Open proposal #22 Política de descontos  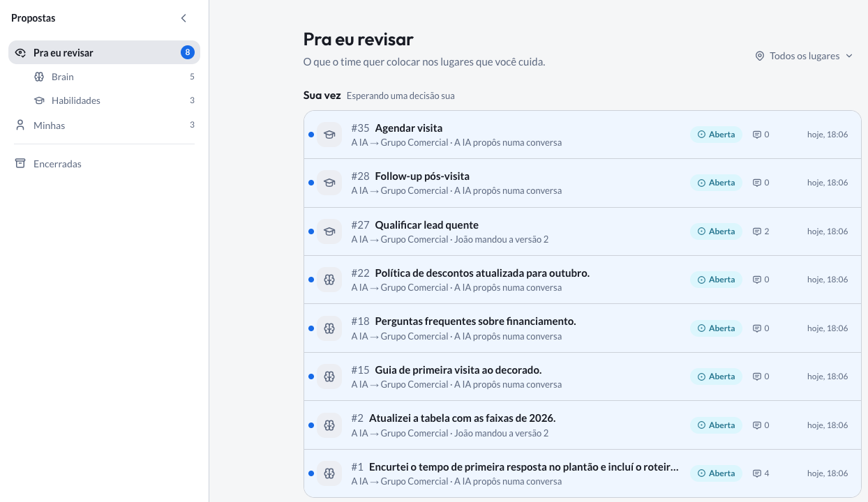(x=583, y=280)
